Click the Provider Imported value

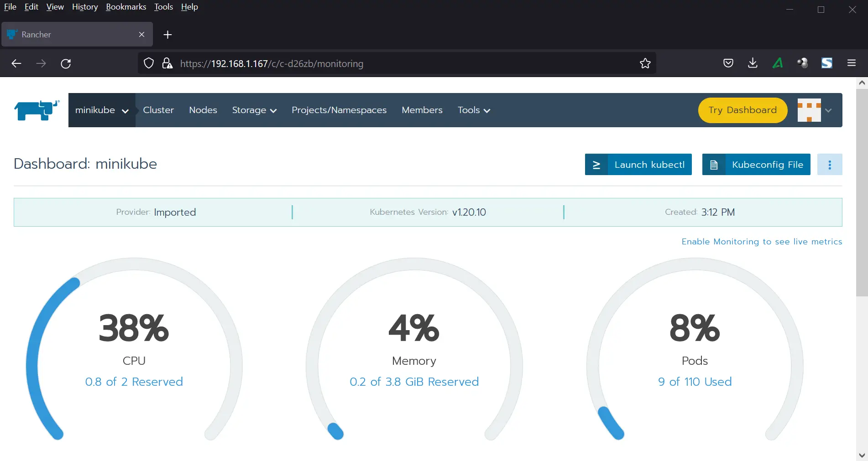tap(175, 212)
